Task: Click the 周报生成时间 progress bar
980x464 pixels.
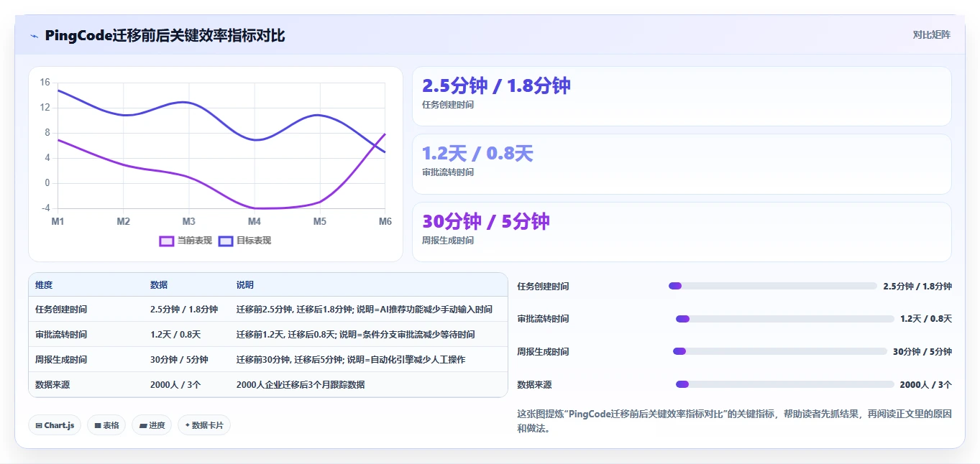Action: (780, 351)
